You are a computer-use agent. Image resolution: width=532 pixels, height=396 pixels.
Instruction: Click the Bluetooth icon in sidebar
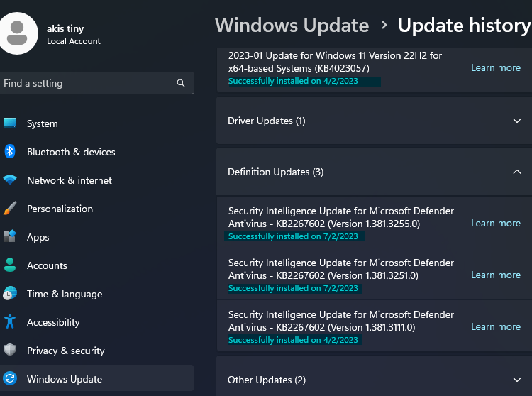tap(10, 151)
